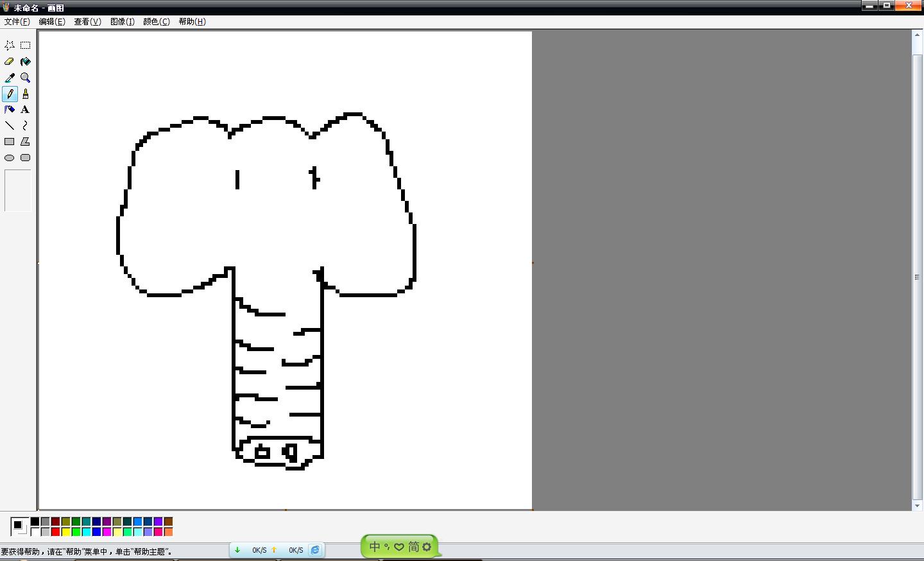
Task: Click the vertical scrollbar down arrow
Action: click(x=917, y=506)
